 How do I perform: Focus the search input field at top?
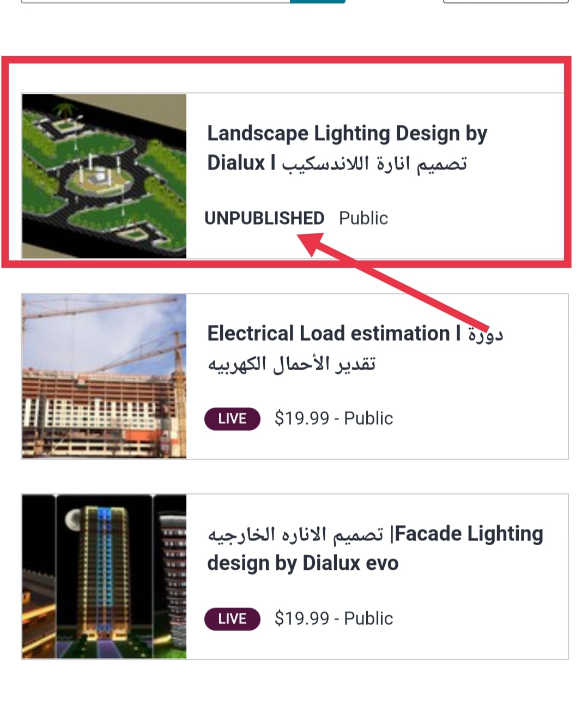click(x=155, y=2)
